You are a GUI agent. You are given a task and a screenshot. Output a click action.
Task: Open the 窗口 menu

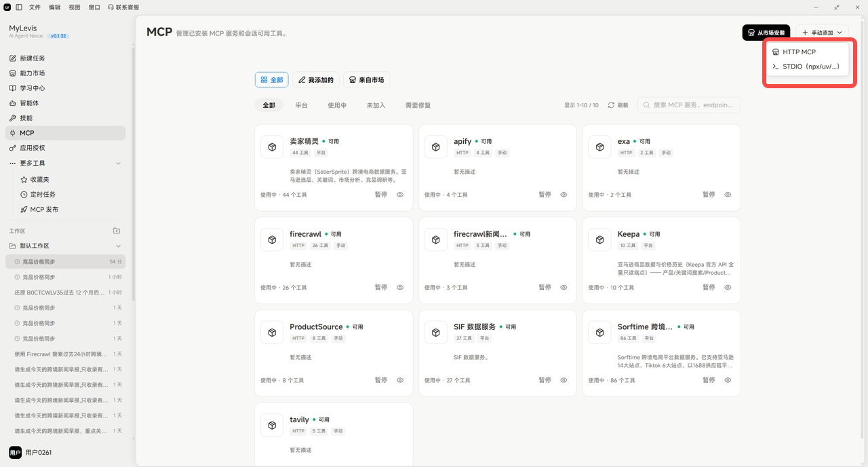coord(94,7)
